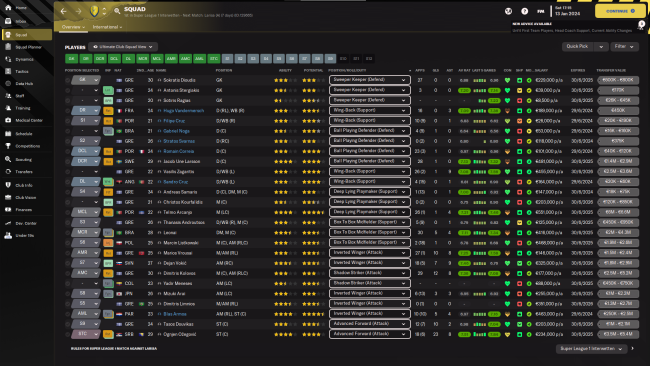This screenshot has width=650, height=366.
Task: Click the club crest badge icon
Action: (94, 11)
